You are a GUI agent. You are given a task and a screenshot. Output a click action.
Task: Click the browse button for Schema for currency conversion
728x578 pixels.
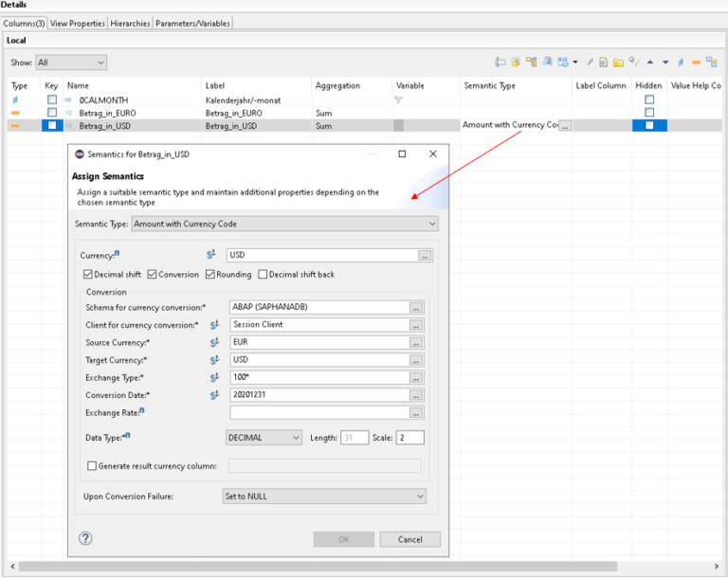(415, 308)
